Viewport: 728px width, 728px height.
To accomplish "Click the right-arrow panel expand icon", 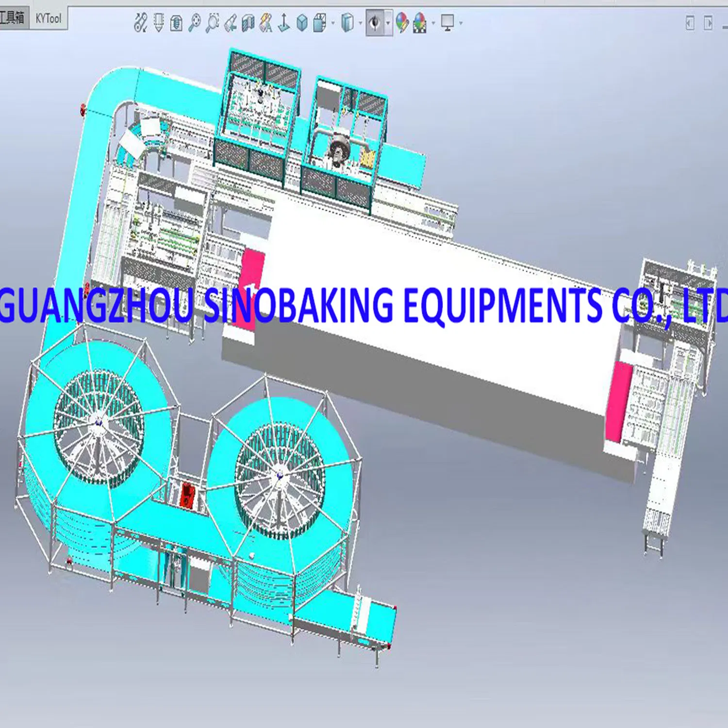I will [708, 23].
